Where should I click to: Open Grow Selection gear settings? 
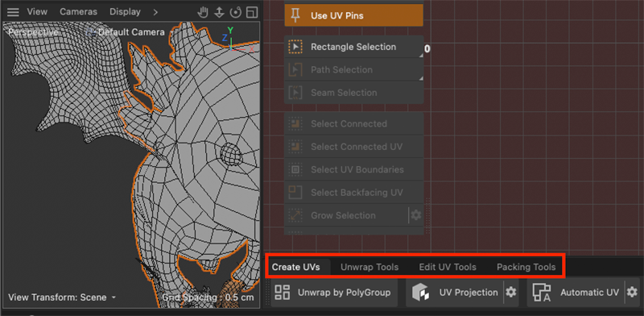coord(416,215)
